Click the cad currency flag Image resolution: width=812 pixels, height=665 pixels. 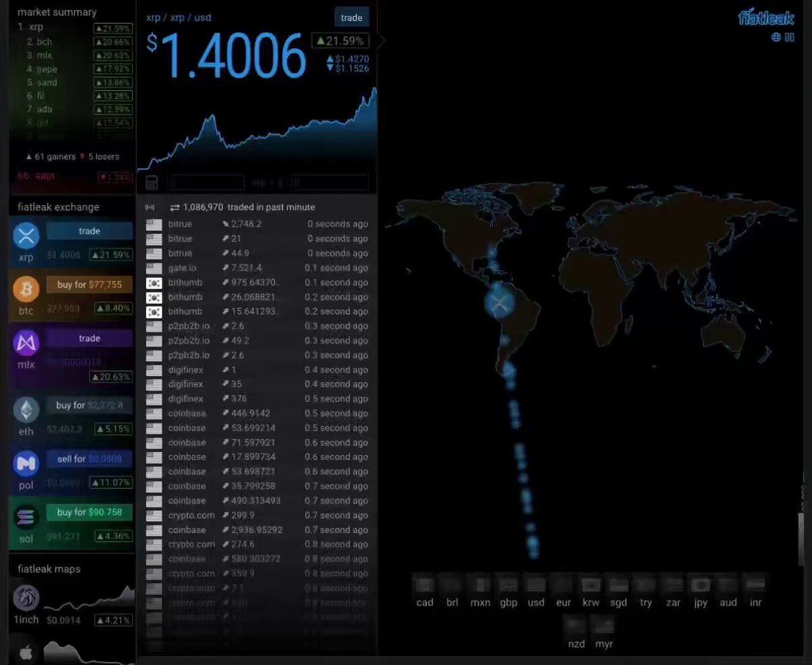click(424, 585)
